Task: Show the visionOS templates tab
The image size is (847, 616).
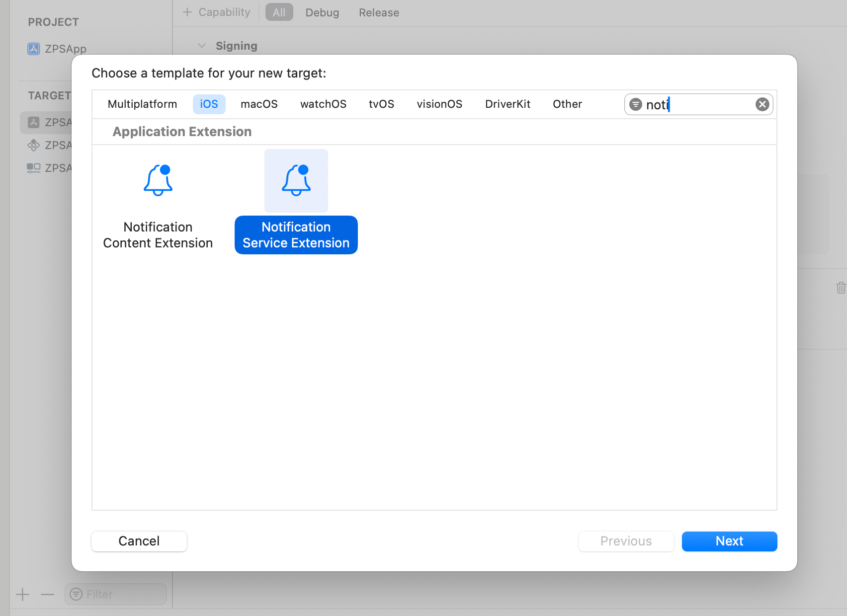Action: click(439, 104)
